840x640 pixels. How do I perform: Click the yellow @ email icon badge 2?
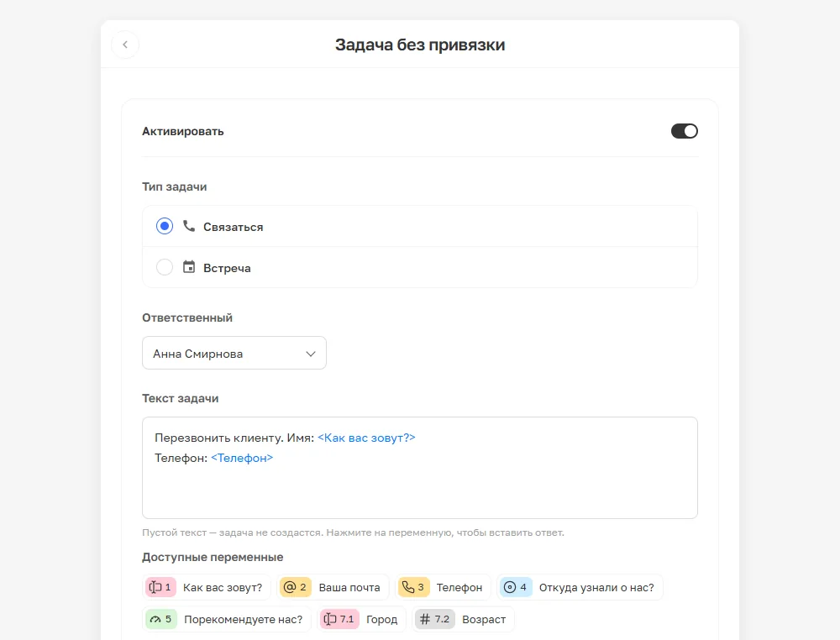click(x=295, y=588)
